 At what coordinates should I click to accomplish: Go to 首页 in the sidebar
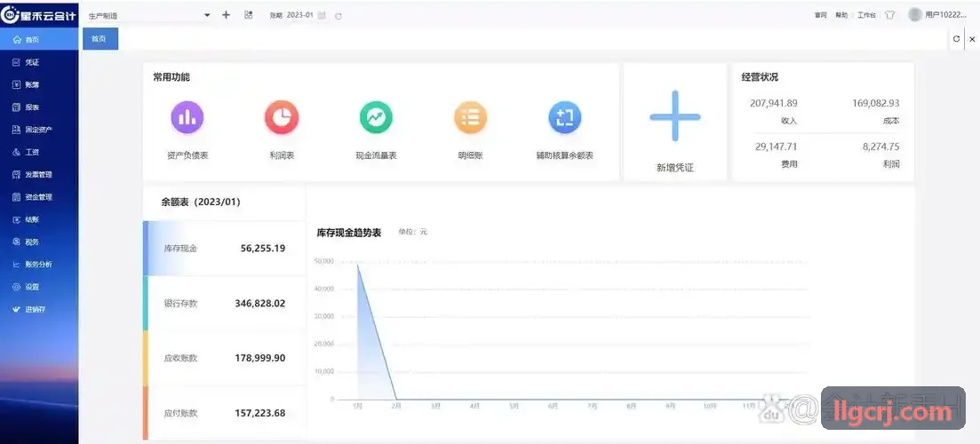(39, 39)
